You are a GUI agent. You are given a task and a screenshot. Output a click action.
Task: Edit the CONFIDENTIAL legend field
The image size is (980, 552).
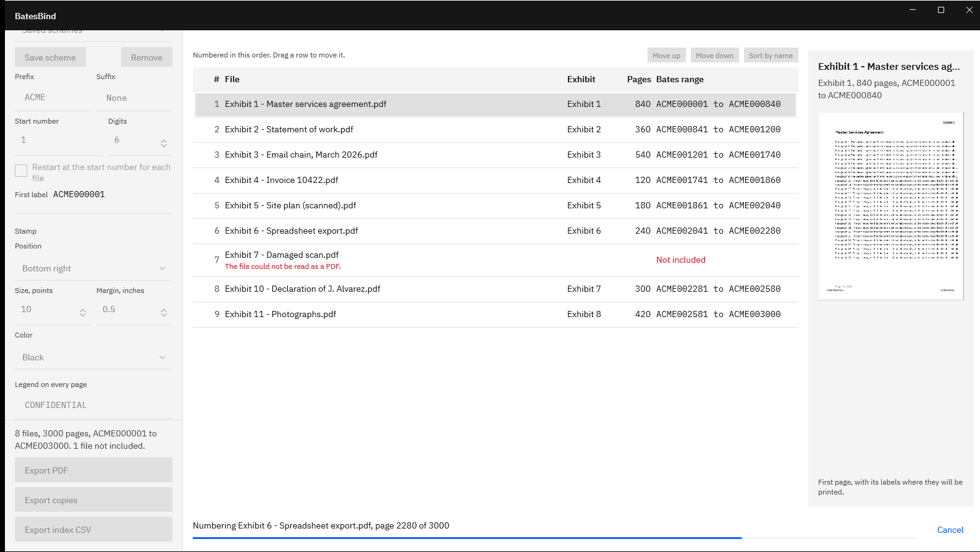pyautogui.click(x=93, y=405)
